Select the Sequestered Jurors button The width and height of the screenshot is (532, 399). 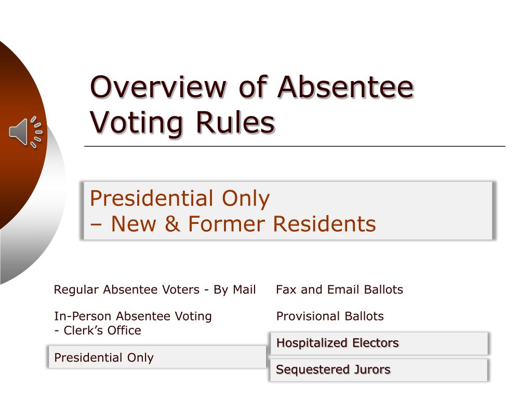[x=379, y=370]
